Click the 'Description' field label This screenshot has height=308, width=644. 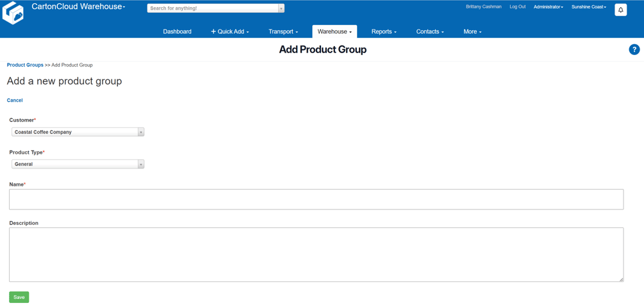tap(24, 223)
